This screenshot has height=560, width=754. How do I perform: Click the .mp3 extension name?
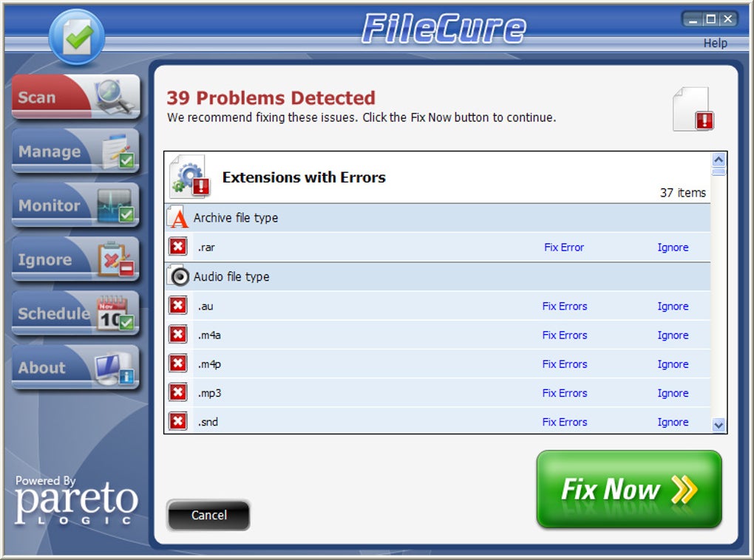pos(209,393)
